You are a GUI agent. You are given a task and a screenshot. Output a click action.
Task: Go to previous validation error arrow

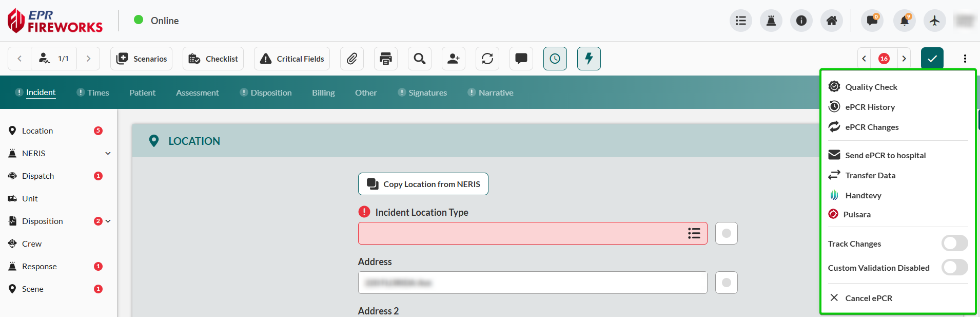click(864, 59)
